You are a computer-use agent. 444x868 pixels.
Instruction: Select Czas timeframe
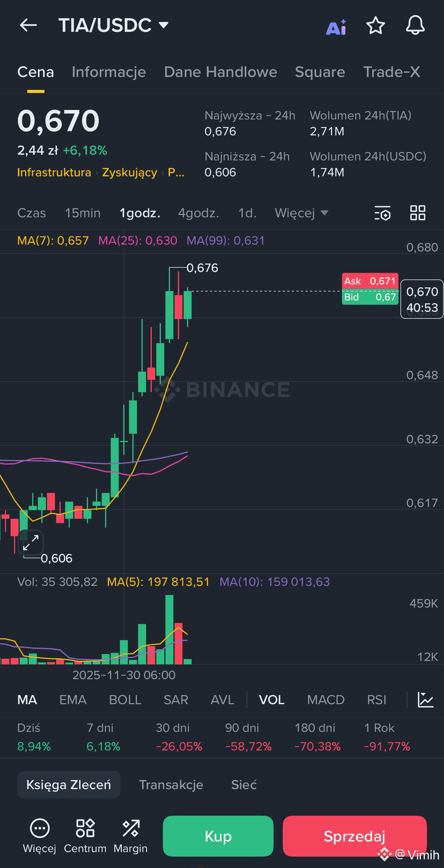click(x=32, y=213)
